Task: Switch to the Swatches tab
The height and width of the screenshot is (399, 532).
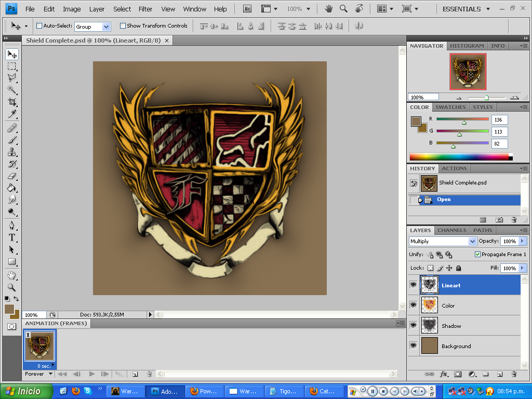Action: (450, 107)
